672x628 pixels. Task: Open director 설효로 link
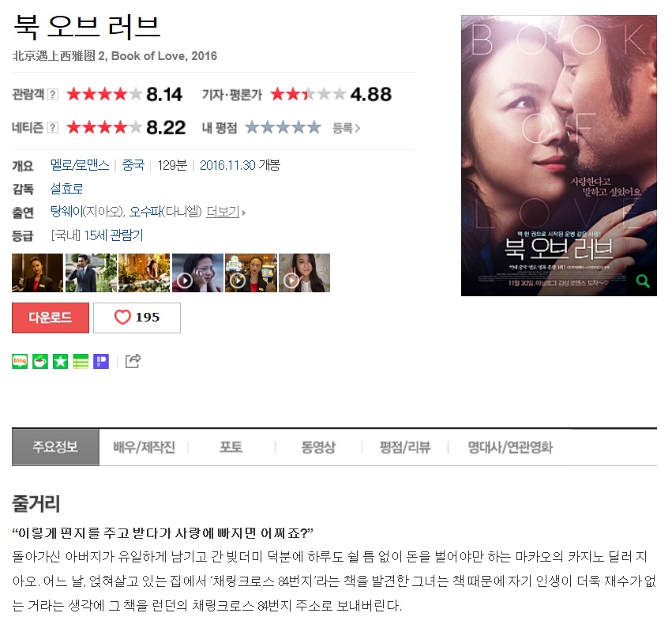click(66, 189)
